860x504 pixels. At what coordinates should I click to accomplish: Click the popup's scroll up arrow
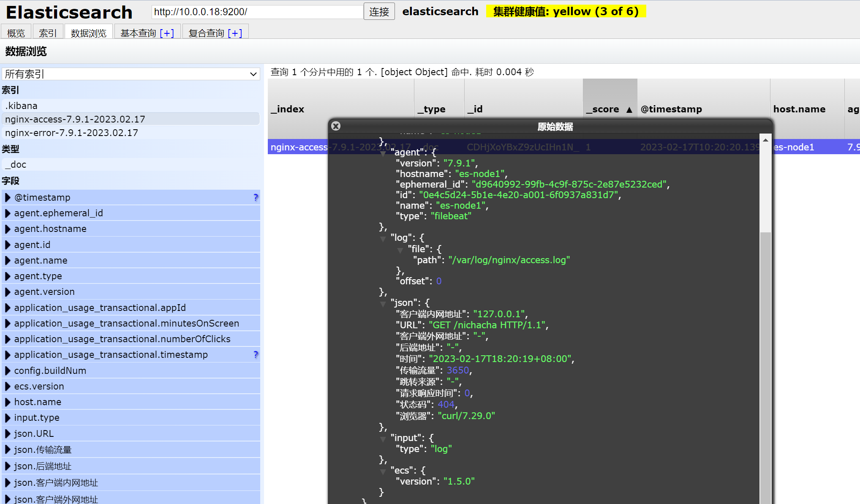tap(765, 140)
